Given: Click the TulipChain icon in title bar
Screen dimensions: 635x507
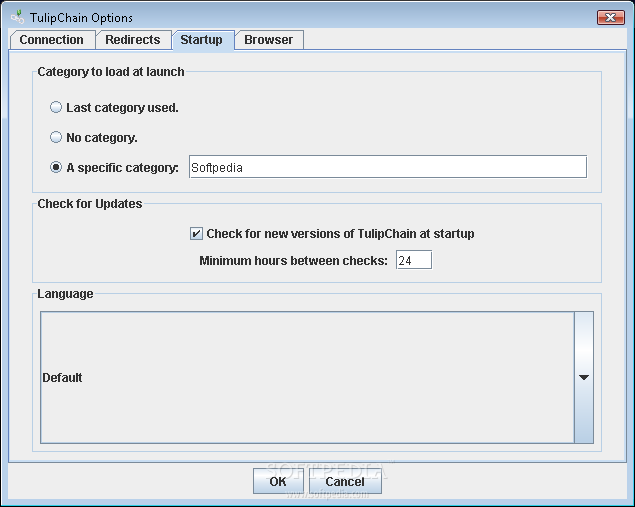Looking at the screenshot, I should [x=16, y=17].
